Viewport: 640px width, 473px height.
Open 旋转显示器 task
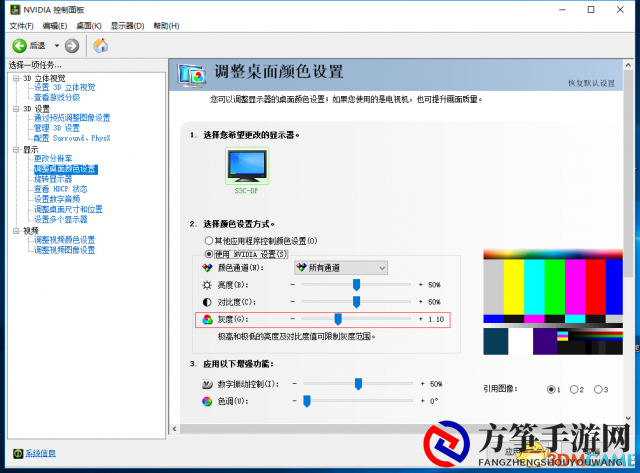click(53, 179)
